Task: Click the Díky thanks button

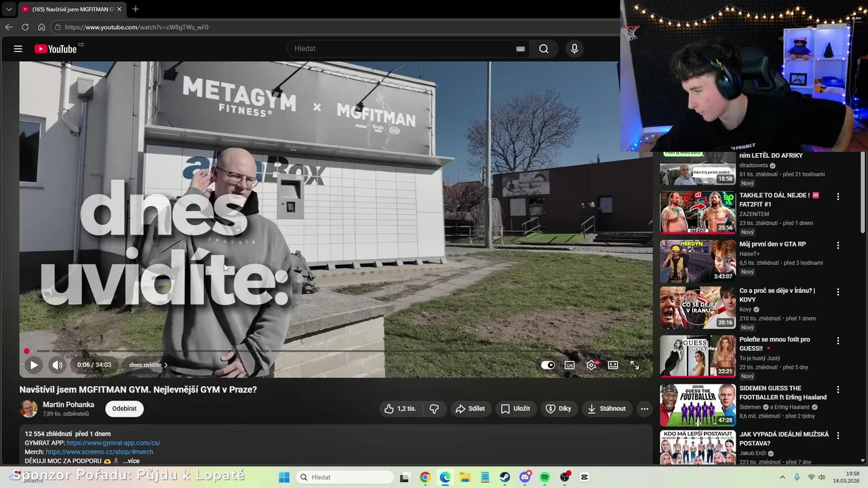Action: pos(559,409)
